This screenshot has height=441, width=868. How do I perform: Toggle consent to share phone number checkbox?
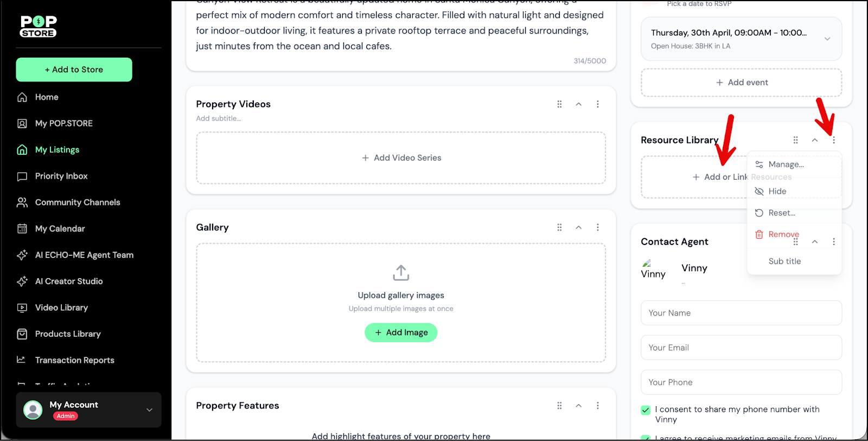click(646, 410)
